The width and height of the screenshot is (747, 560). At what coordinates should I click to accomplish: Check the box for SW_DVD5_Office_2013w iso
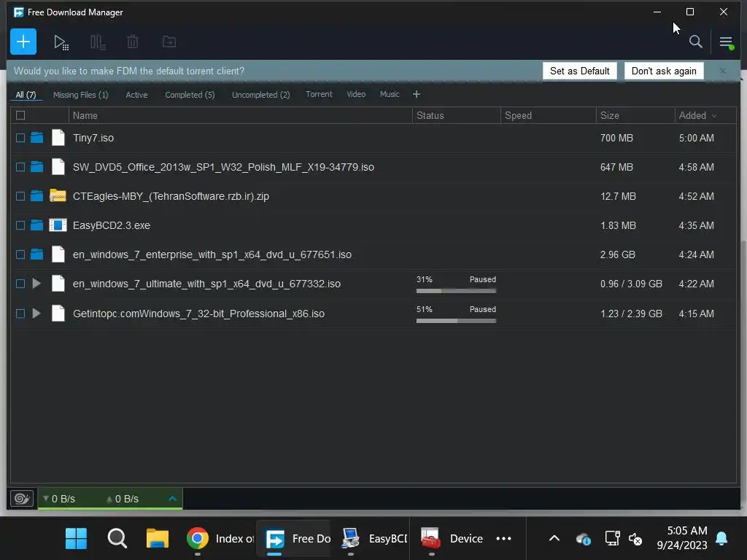(20, 167)
